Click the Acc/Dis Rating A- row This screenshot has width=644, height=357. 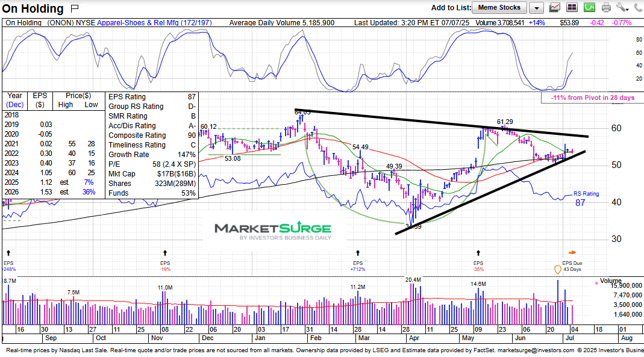tap(152, 126)
